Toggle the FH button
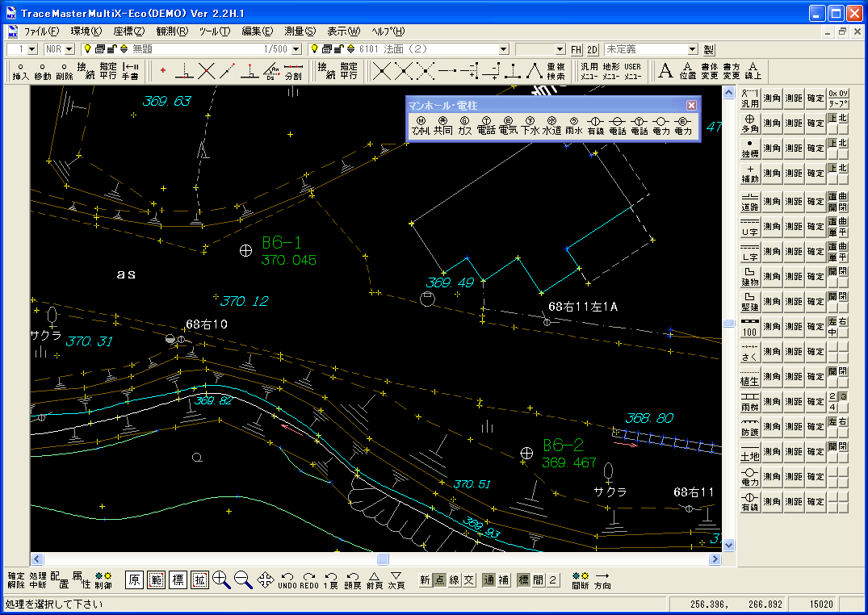Image resolution: width=868 pixels, height=615 pixels. click(577, 49)
